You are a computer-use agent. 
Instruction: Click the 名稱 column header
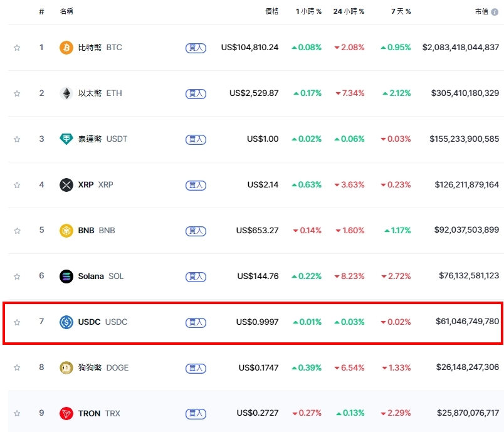(65, 11)
